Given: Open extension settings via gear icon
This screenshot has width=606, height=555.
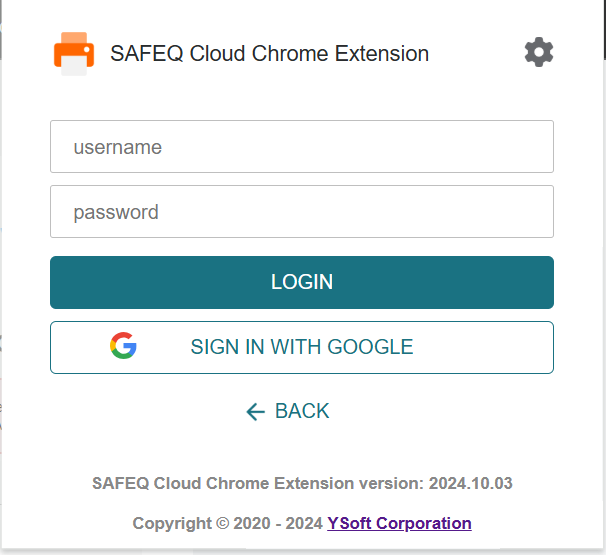Looking at the screenshot, I should [x=539, y=52].
